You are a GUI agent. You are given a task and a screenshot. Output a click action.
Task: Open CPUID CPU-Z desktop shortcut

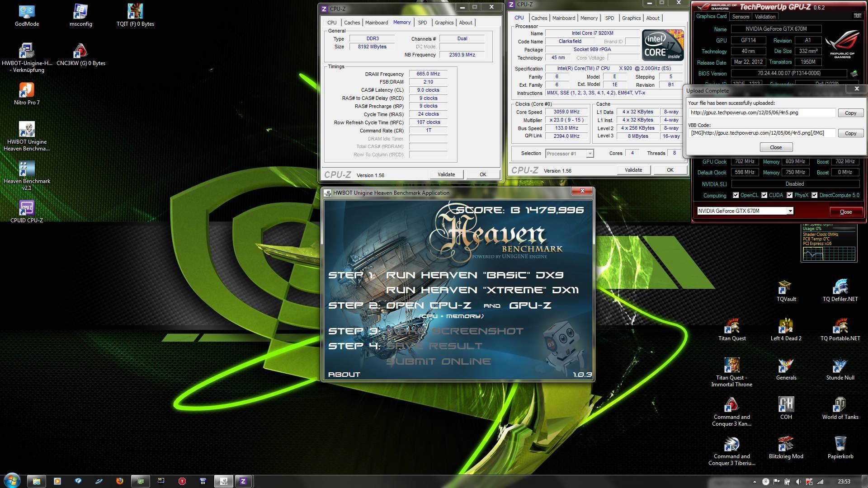click(x=27, y=212)
